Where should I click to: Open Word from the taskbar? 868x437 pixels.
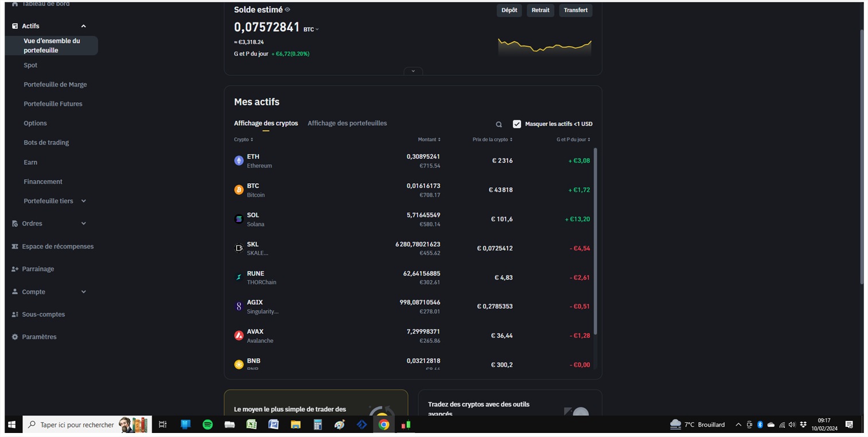pyautogui.click(x=274, y=425)
